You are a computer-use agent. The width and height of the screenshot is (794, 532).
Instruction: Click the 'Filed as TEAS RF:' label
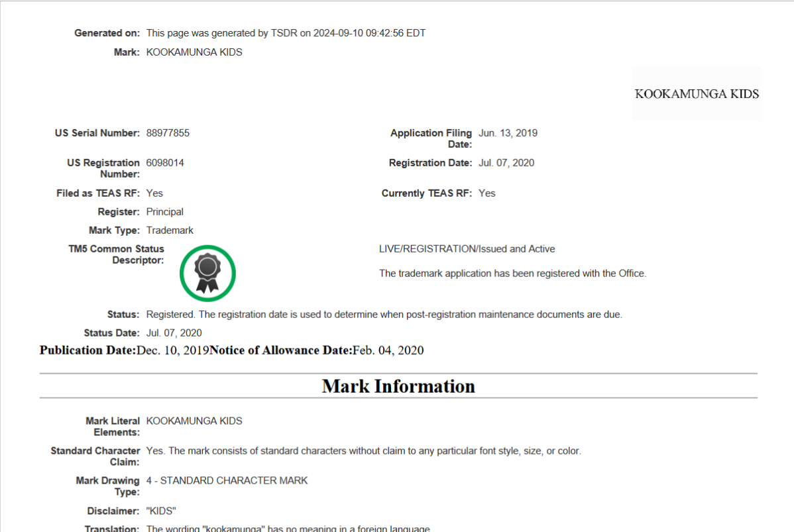coord(98,193)
